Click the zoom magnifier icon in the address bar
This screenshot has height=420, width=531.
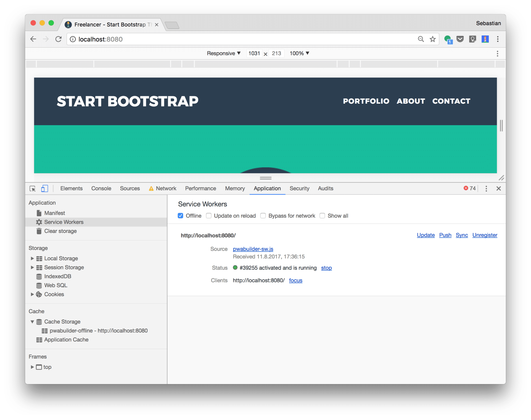[421, 39]
